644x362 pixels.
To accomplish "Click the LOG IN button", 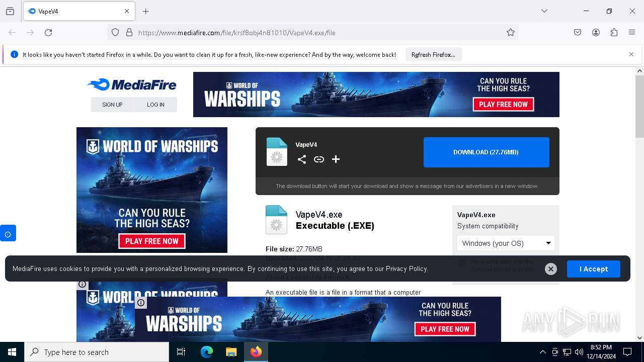I will pos(155,105).
